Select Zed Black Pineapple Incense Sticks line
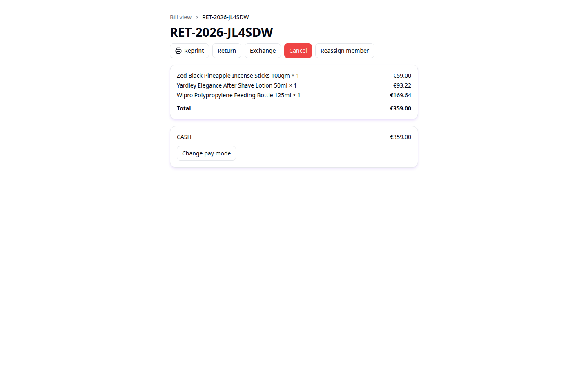The height and width of the screenshot is (368, 588). point(294,76)
